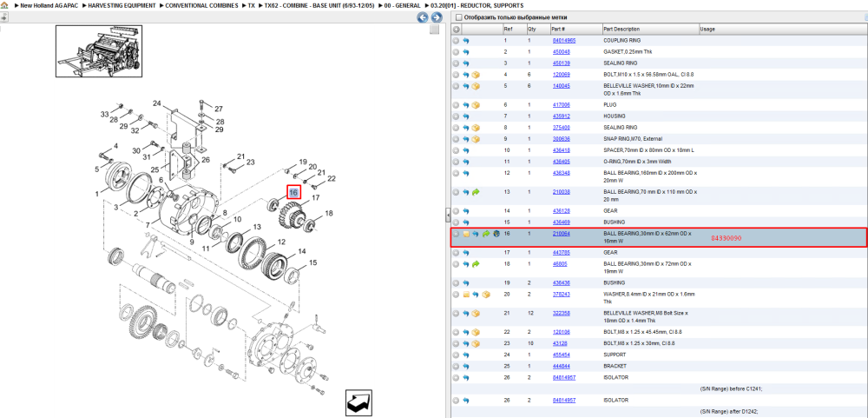Click the globe icon on row 16

pyautogui.click(x=496, y=234)
